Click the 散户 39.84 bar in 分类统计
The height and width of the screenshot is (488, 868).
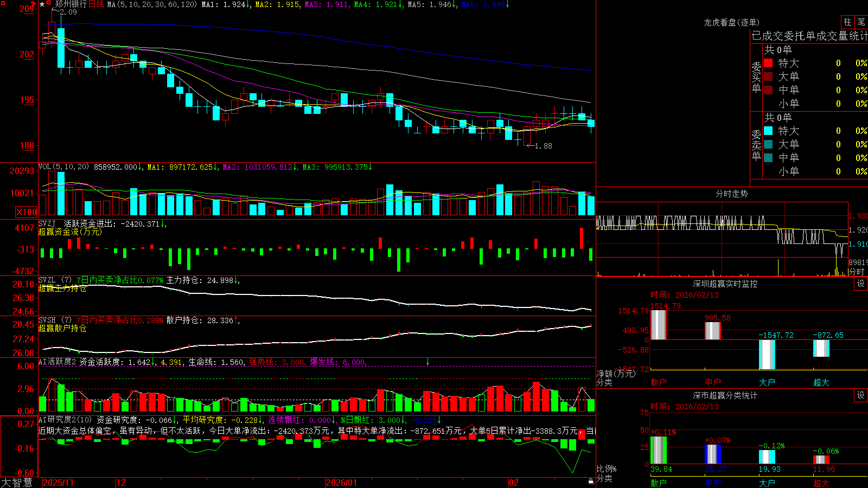[x=659, y=450]
